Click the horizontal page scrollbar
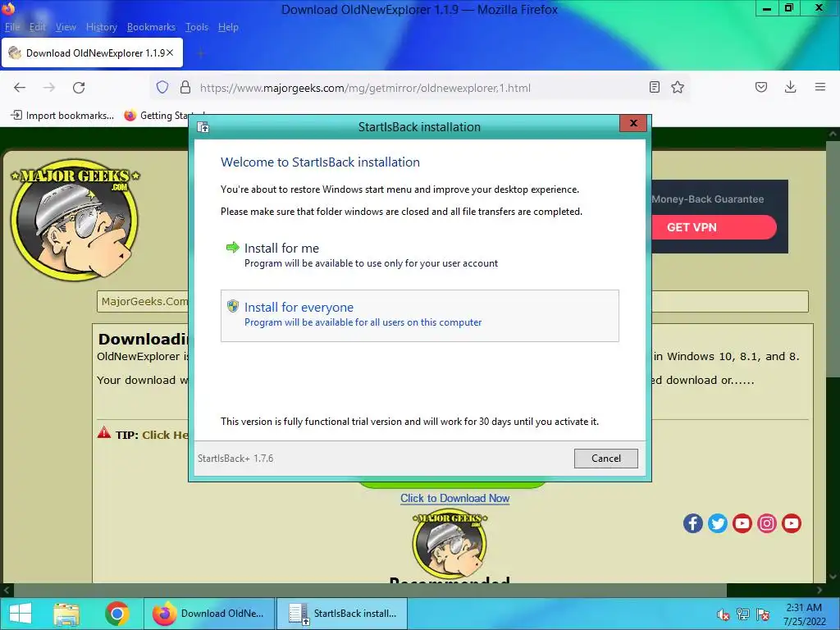This screenshot has height=630, width=840. click(x=370, y=590)
